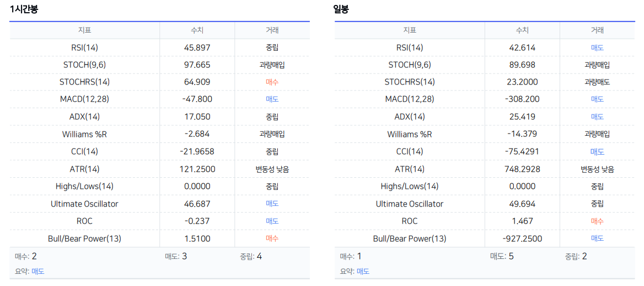Select value 25.419 in 일봉 table
The width and height of the screenshot is (644, 286).
coord(522,117)
